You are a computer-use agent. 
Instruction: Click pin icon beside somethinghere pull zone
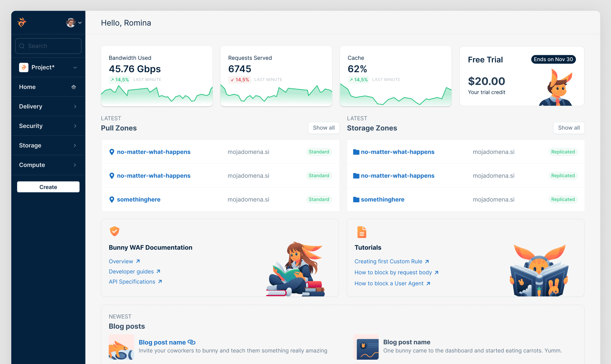coord(112,200)
